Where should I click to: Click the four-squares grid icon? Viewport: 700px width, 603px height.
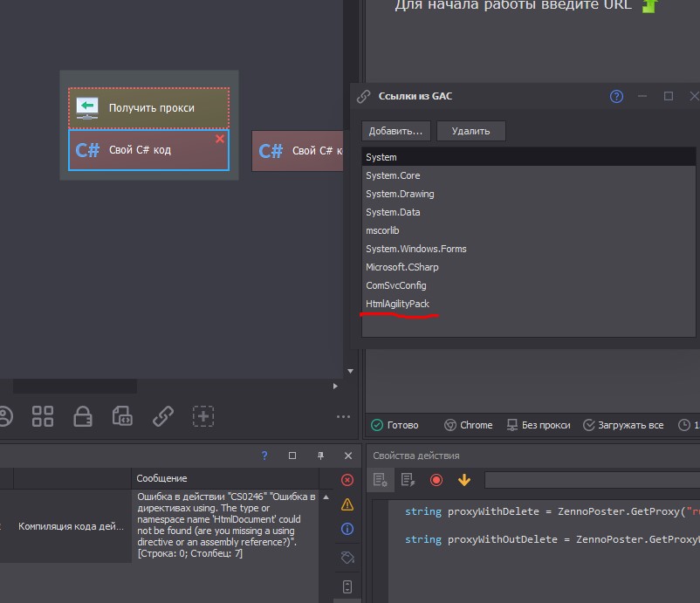[43, 416]
